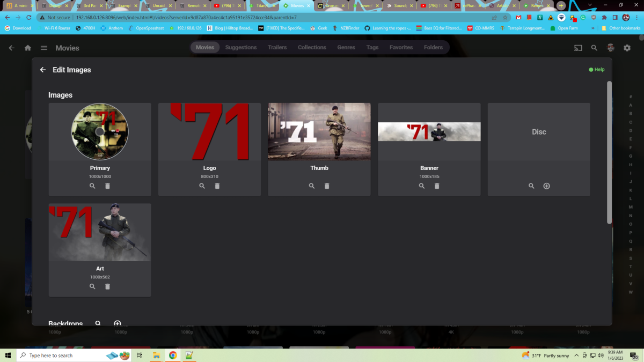Viewport: 644px width, 362px height.
Task: Preview the Art image with the magnifier
Action: [x=92, y=286]
